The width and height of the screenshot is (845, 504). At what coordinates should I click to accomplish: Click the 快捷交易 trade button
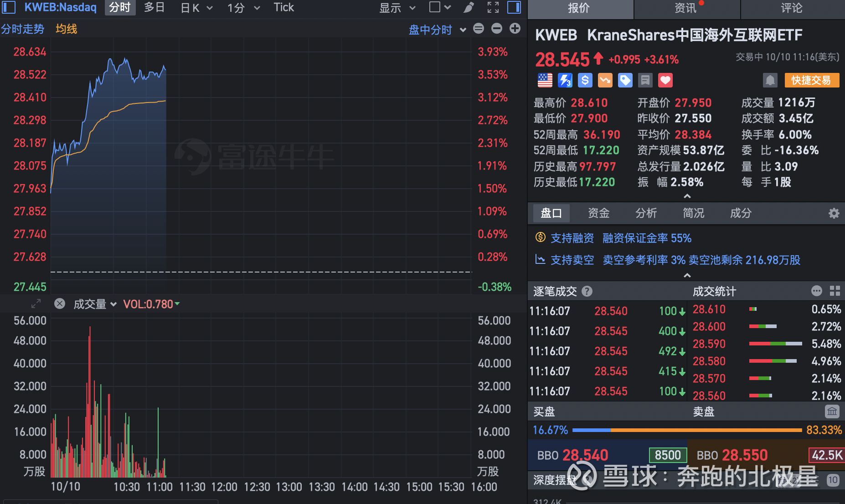point(812,80)
